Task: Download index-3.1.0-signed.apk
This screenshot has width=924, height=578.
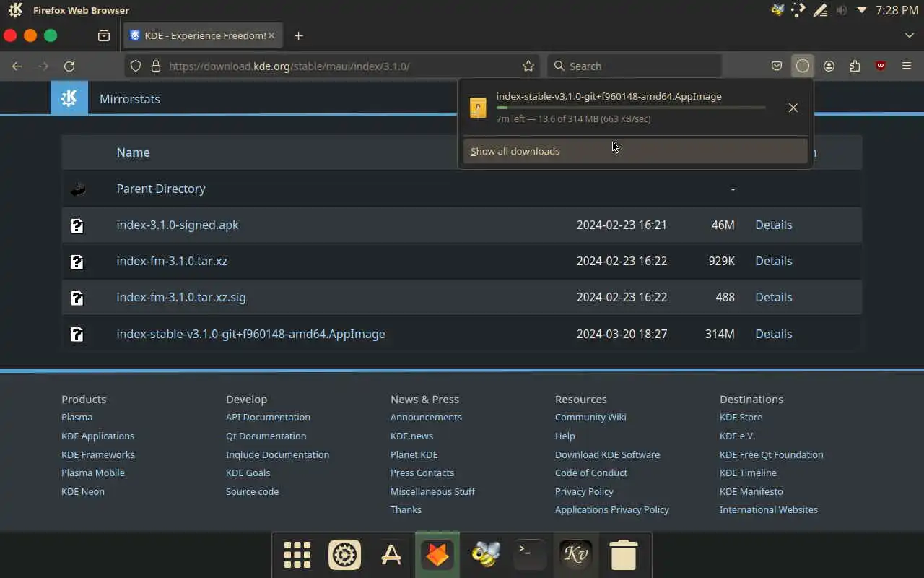Action: 178,225
